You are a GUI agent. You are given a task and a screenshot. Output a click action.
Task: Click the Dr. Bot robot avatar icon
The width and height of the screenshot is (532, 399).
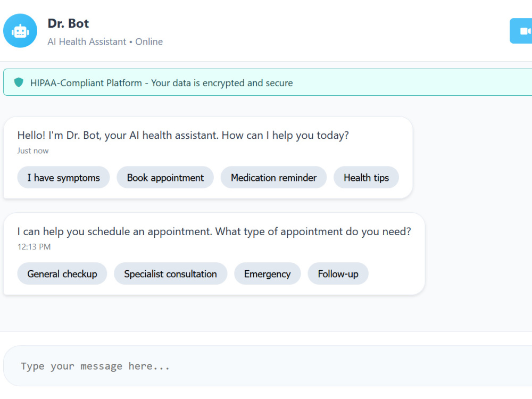coord(20,31)
